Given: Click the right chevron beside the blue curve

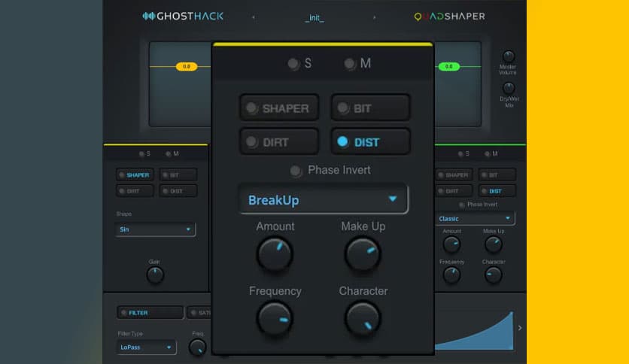Looking at the screenshot, I should (520, 328).
